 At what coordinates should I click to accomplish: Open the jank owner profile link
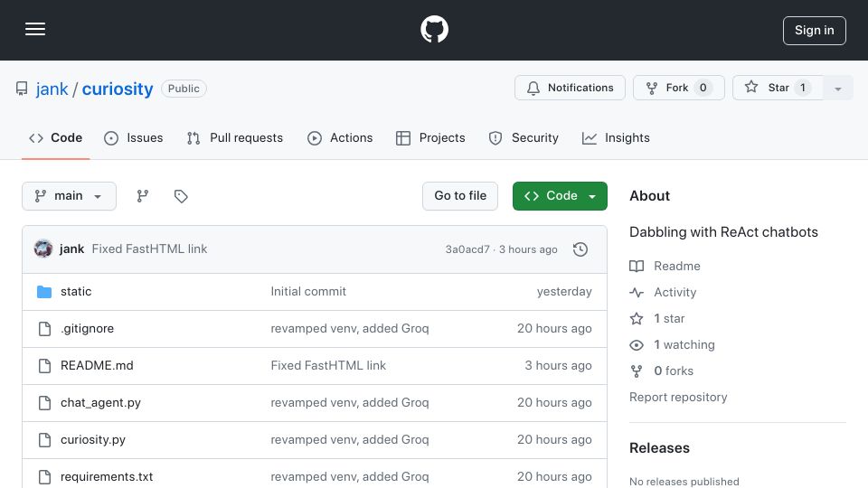52,89
